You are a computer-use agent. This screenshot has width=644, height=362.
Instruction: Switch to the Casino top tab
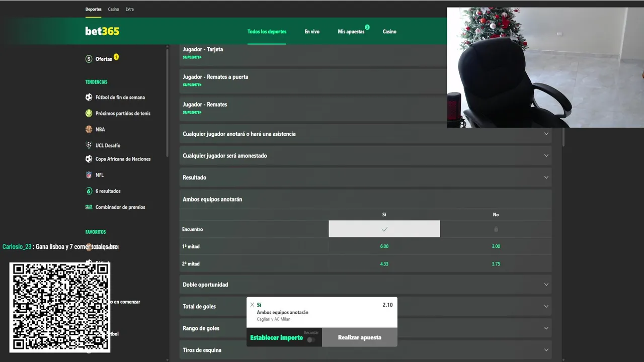pyautogui.click(x=114, y=9)
